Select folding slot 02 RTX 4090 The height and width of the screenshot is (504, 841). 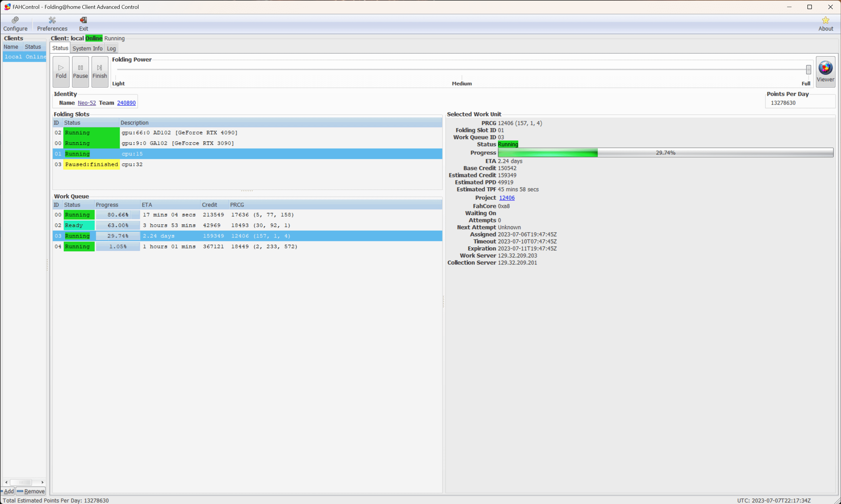coord(247,132)
